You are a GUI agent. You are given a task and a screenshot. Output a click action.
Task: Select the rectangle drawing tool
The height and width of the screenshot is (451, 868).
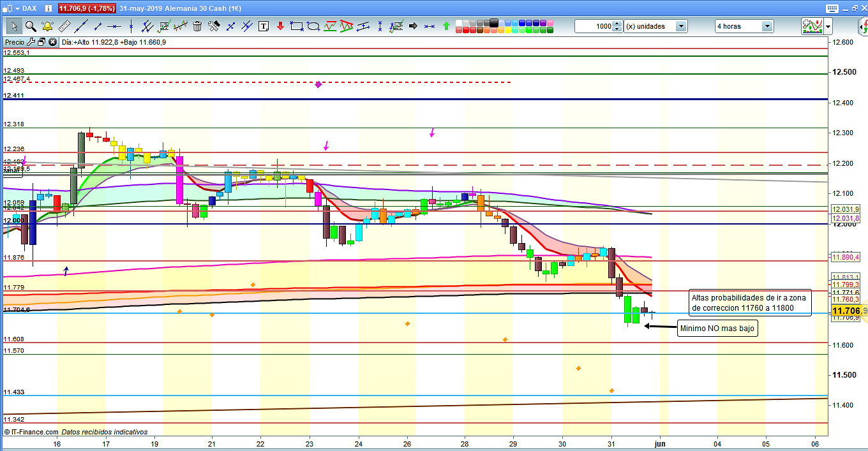296,26
